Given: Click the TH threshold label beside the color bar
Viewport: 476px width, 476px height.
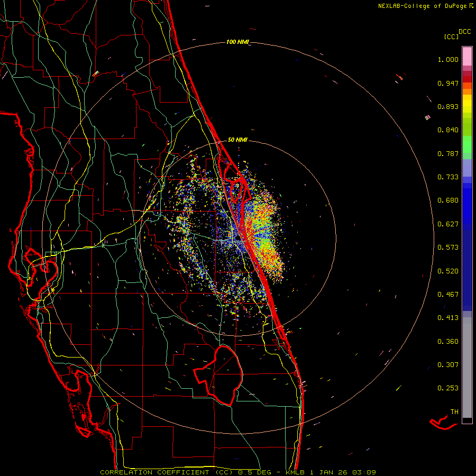Looking at the screenshot, I should click(454, 412).
